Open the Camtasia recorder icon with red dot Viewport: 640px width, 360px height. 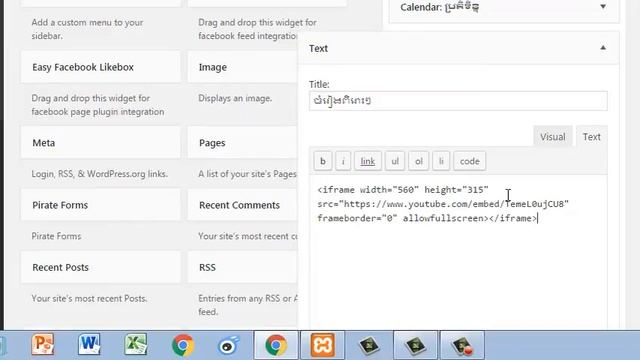462,345
